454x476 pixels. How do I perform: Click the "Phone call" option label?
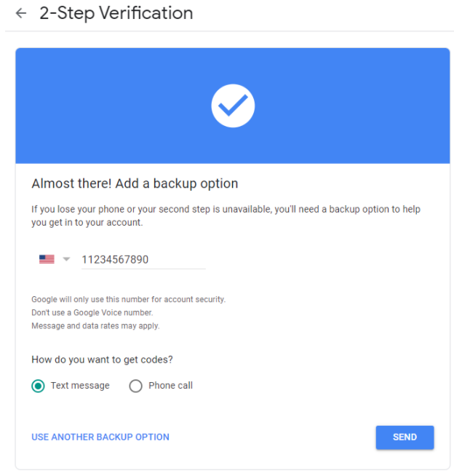170,386
